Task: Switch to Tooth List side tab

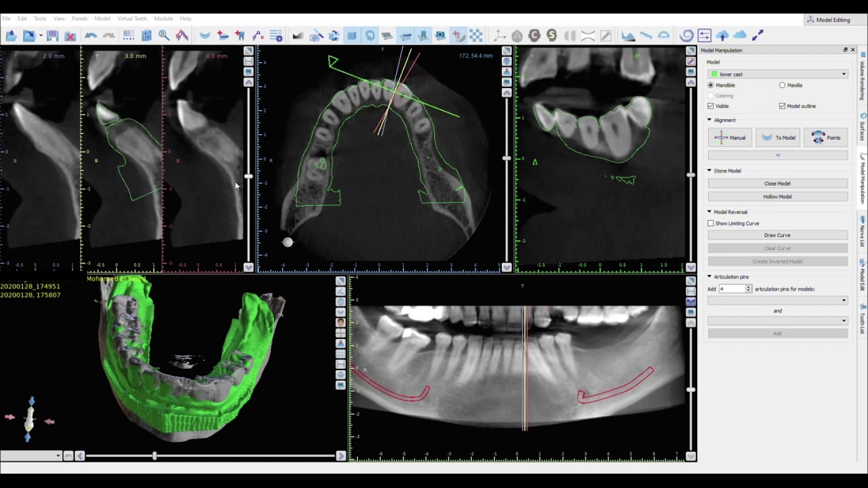Action: (863, 319)
